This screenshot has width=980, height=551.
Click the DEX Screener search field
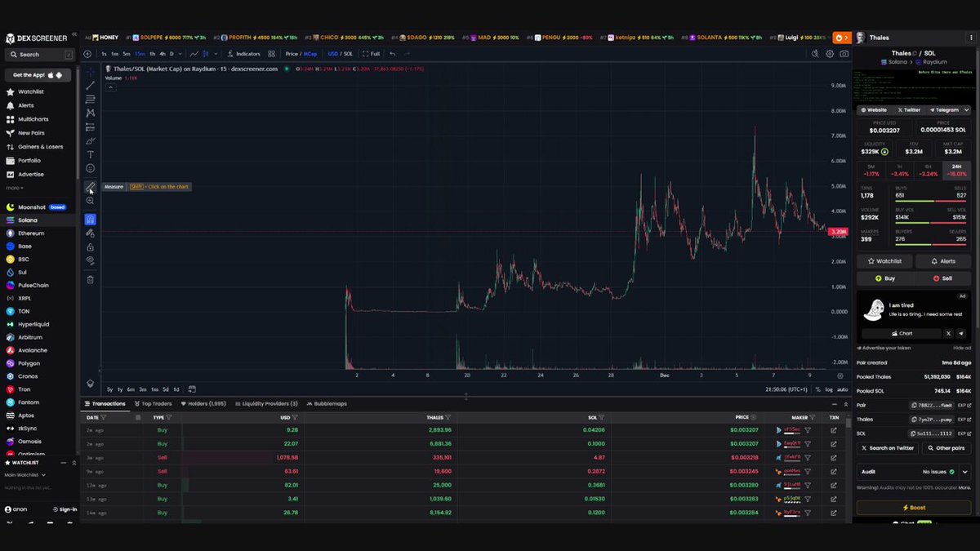tap(39, 55)
